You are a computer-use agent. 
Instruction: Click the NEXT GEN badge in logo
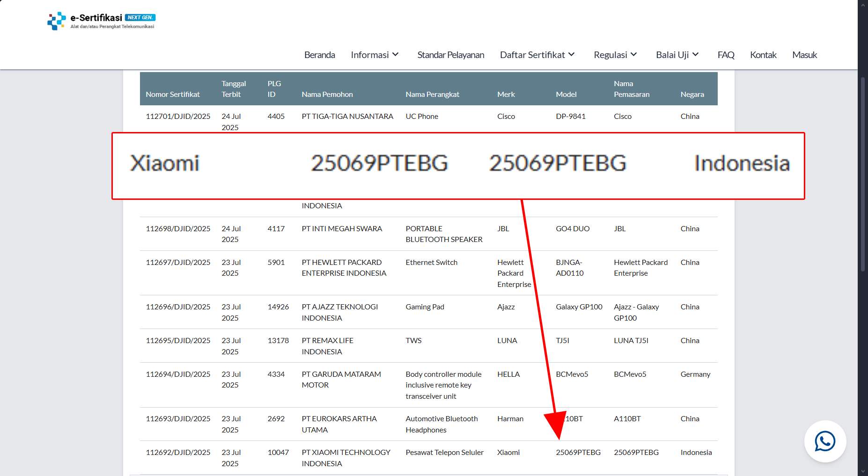click(140, 17)
